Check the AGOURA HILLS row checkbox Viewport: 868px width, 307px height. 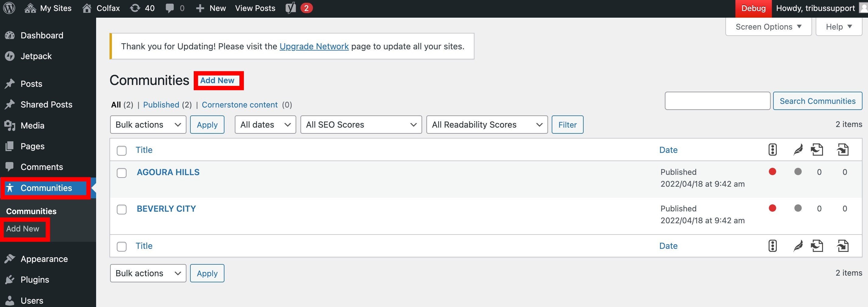(x=122, y=173)
